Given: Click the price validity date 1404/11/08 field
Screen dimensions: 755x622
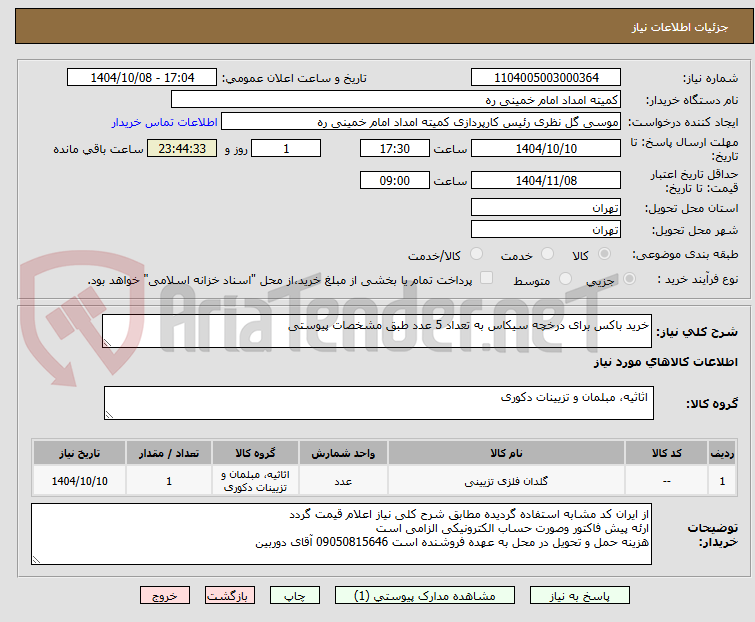Looking at the screenshot, I should pyautogui.click(x=546, y=181).
